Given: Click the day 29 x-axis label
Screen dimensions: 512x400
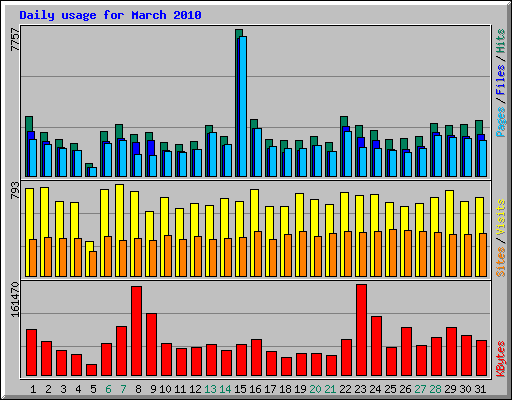Looking at the screenshot, I should click(x=450, y=389).
